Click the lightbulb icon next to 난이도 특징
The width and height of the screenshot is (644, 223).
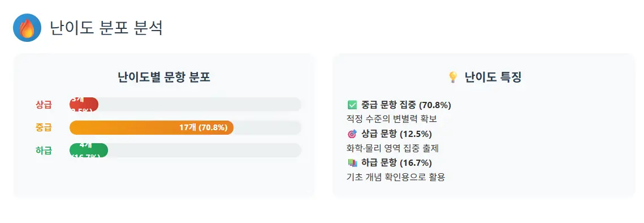(x=452, y=78)
